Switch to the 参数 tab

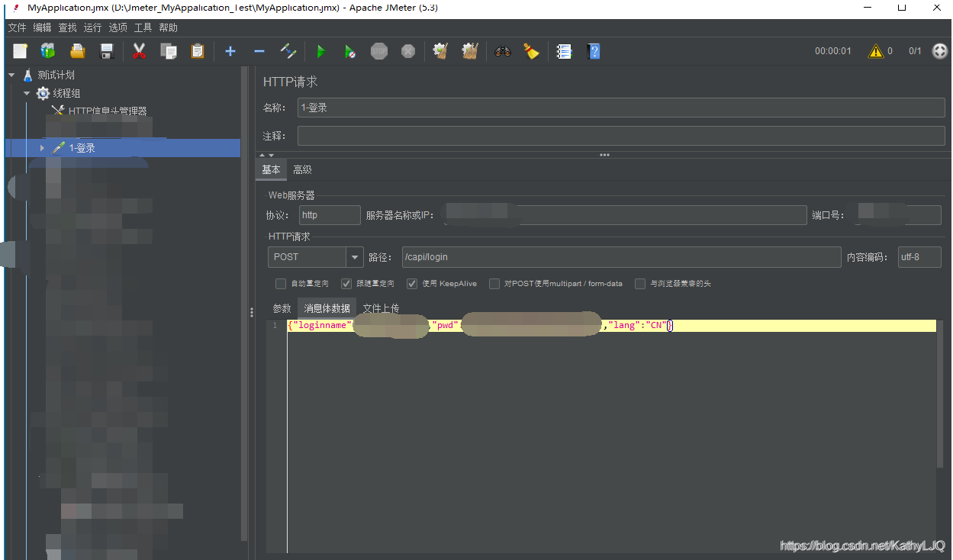(x=282, y=307)
